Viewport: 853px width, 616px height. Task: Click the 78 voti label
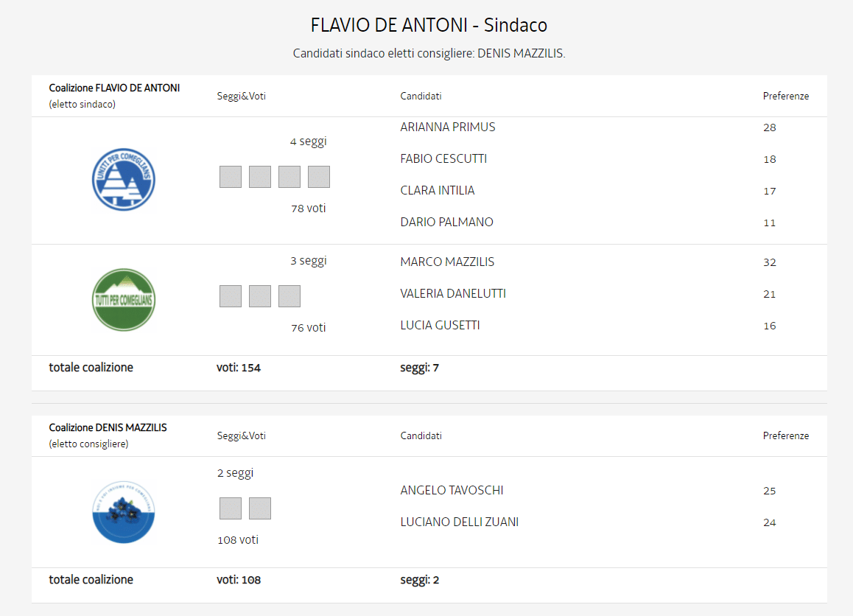click(x=308, y=209)
